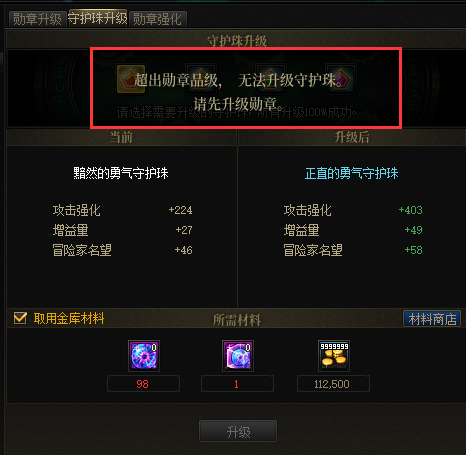Select the purple guardian bead slot
Screen dimensions: 466x455
pyautogui.click(x=341, y=79)
